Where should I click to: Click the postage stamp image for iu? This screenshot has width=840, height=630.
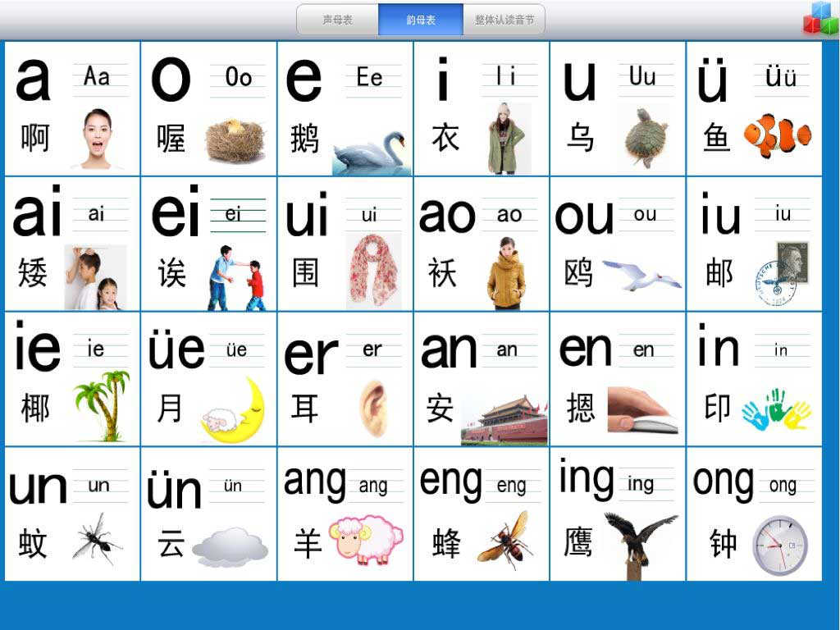click(x=782, y=273)
